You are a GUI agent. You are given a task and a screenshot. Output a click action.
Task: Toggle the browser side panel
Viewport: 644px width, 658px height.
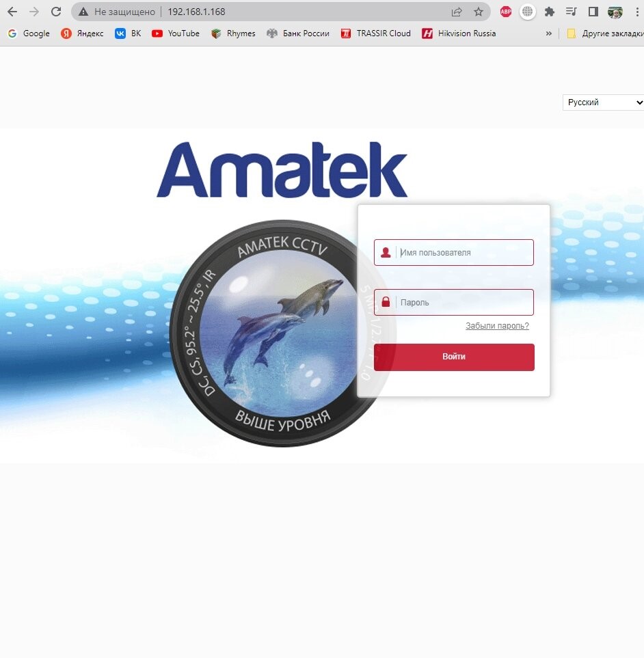[593, 12]
